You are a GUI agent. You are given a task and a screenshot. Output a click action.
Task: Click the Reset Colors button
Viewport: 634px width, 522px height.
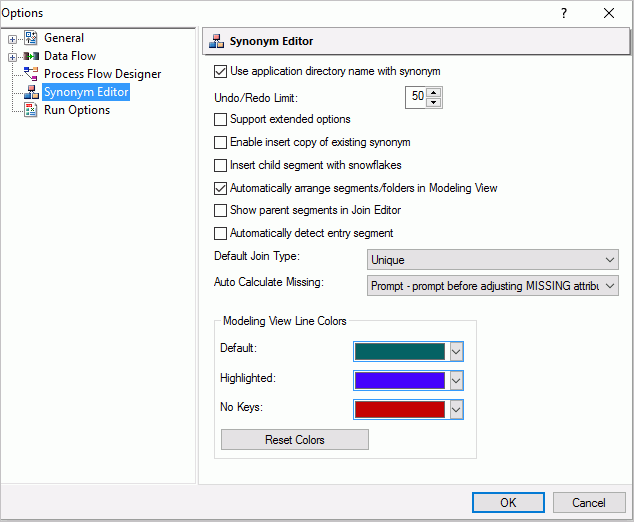click(x=295, y=440)
